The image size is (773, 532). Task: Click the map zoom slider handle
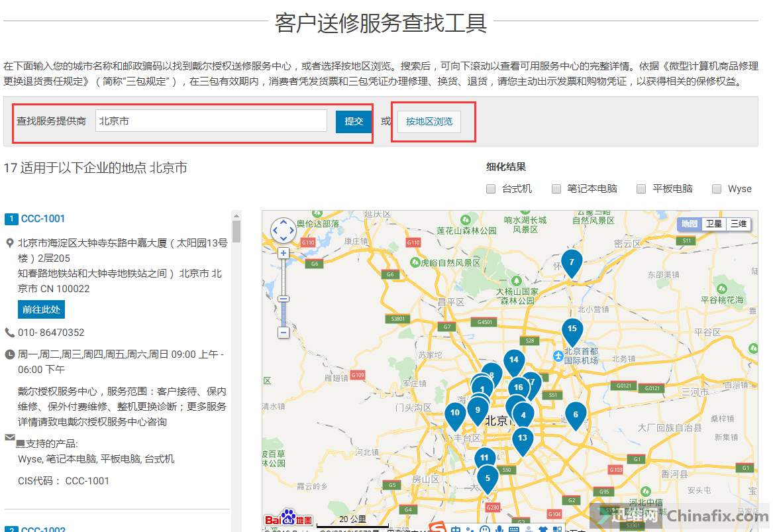(x=283, y=299)
